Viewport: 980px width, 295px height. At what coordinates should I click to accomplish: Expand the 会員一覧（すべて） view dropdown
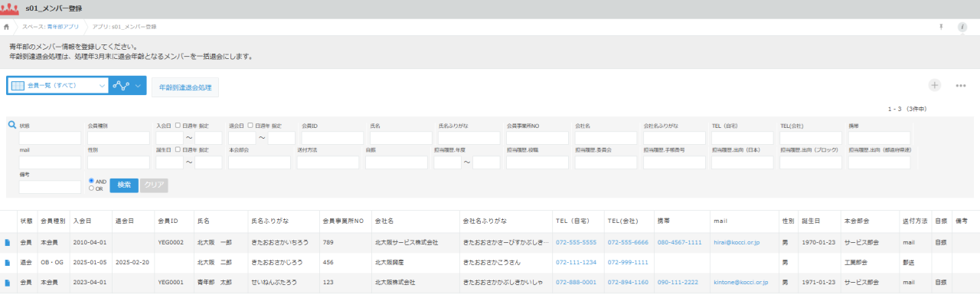pos(57,86)
